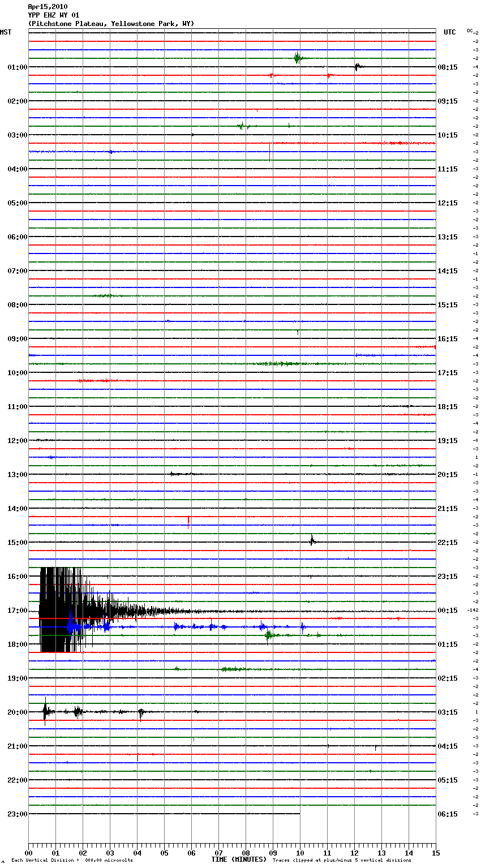Select the station code YPP EHZ WY 01

pos(54,15)
